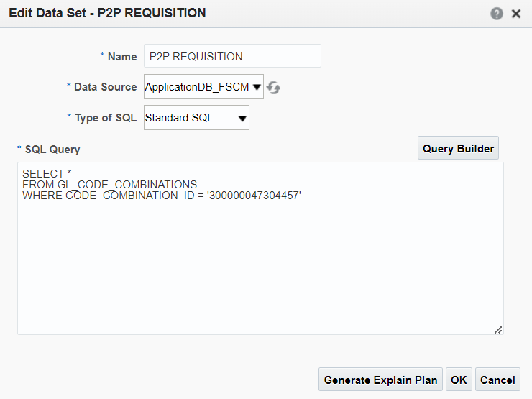
Task: Click the P2P REQUISITION name field
Action: 232,56
